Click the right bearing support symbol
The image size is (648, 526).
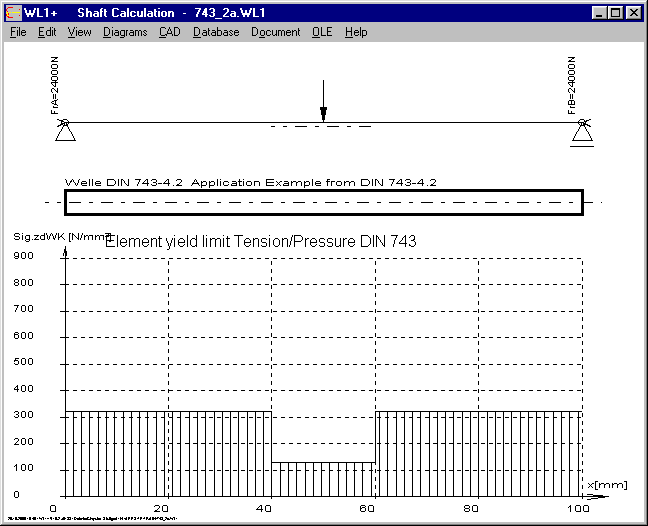pos(580,130)
